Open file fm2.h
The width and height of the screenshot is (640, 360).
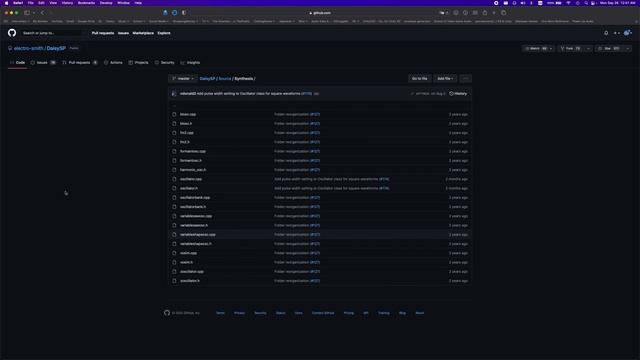184,142
